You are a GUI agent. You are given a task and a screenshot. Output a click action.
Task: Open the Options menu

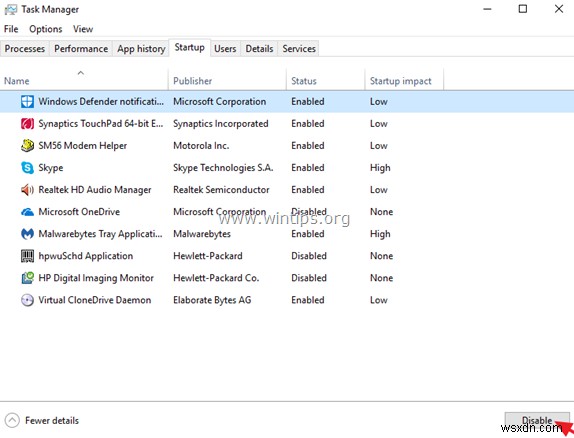[x=46, y=29]
